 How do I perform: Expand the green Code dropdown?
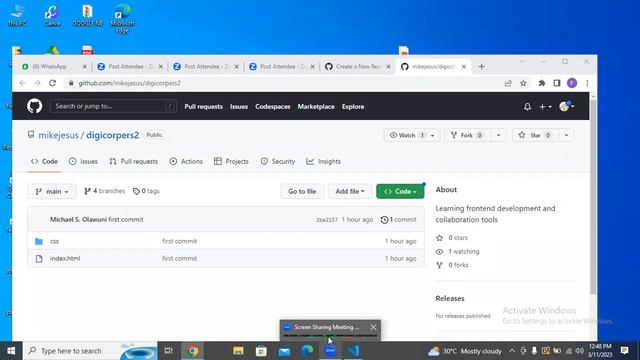click(x=400, y=191)
